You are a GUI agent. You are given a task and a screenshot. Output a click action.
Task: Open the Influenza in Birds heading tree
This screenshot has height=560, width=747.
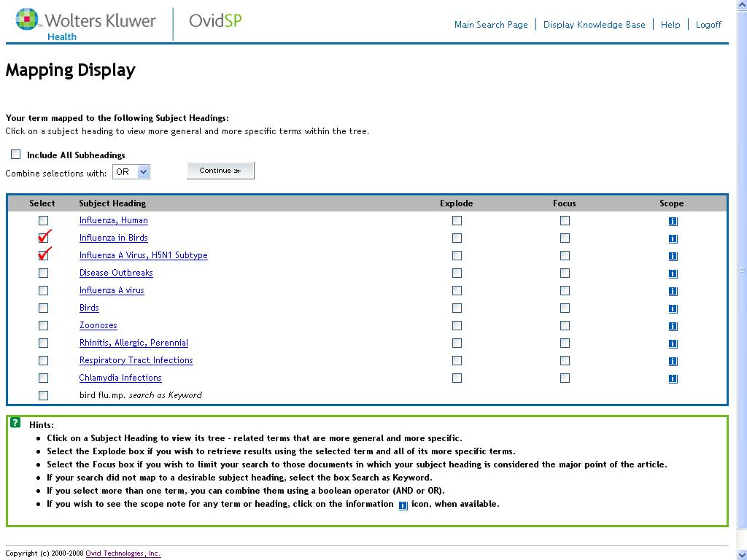[113, 238]
